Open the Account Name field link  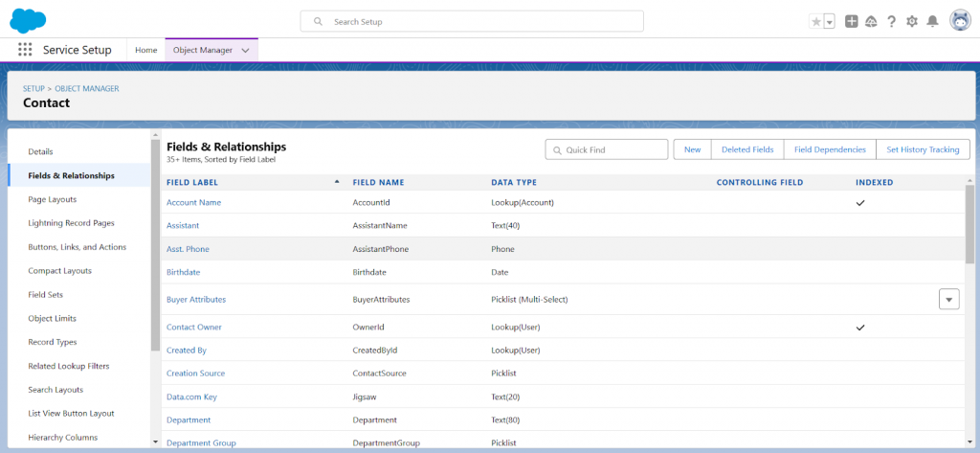tap(193, 202)
